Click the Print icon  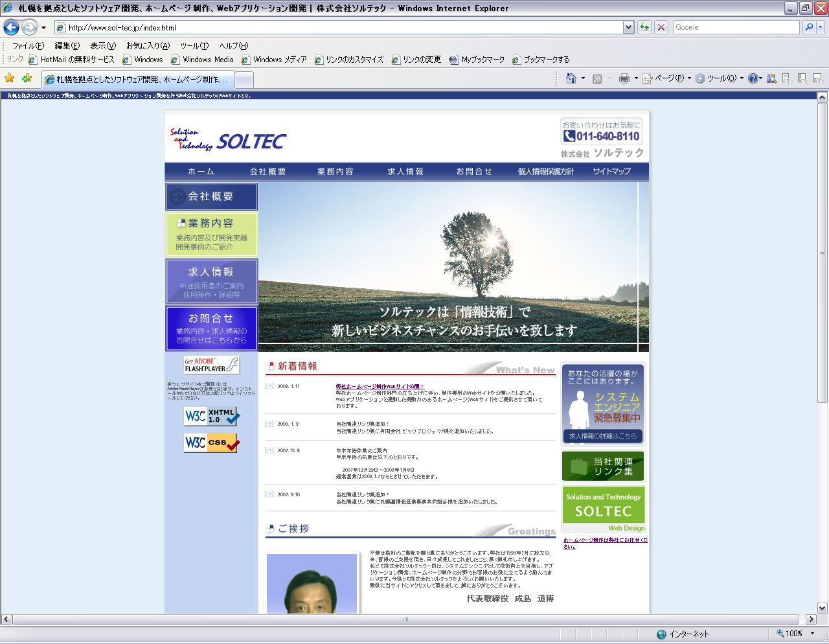[x=624, y=78]
